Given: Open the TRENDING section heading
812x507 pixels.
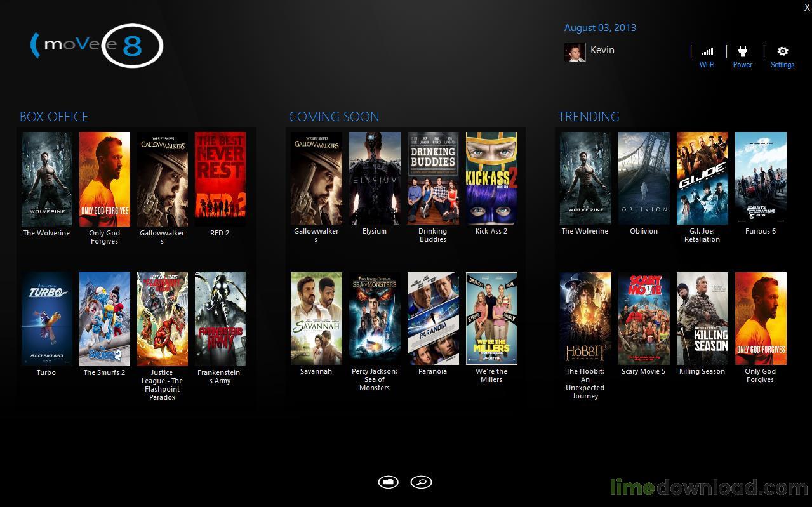Looking at the screenshot, I should click(589, 117).
